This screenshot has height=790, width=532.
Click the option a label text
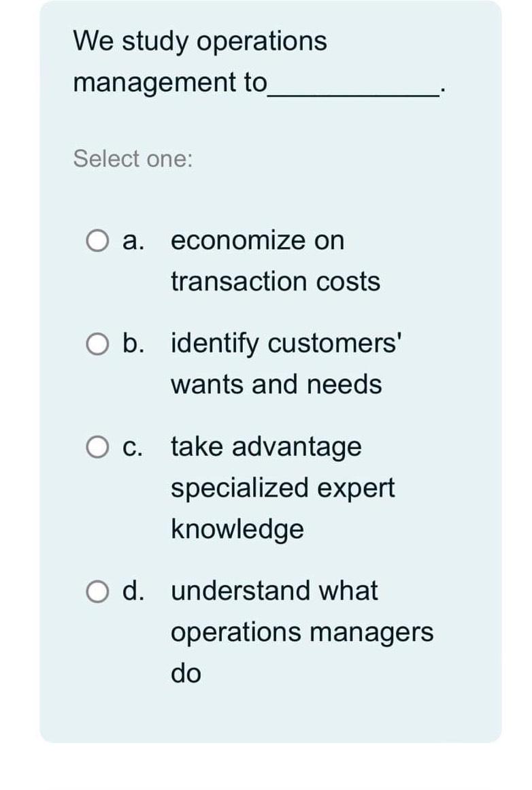(133, 240)
